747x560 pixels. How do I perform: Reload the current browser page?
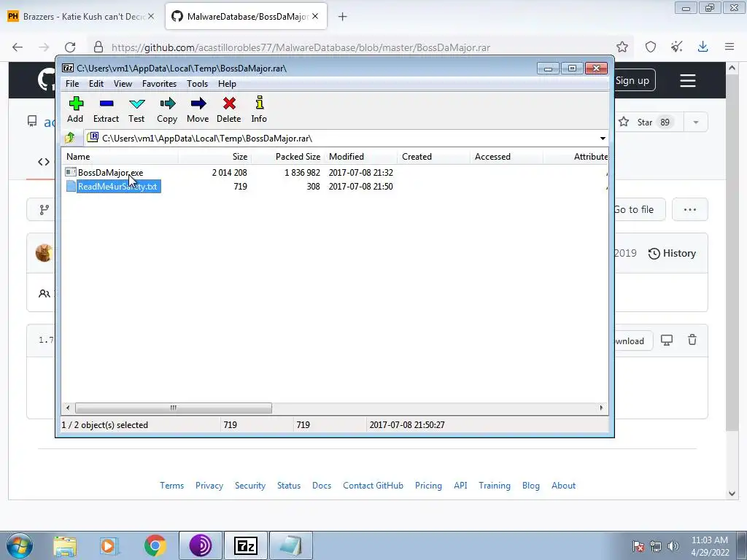click(70, 47)
